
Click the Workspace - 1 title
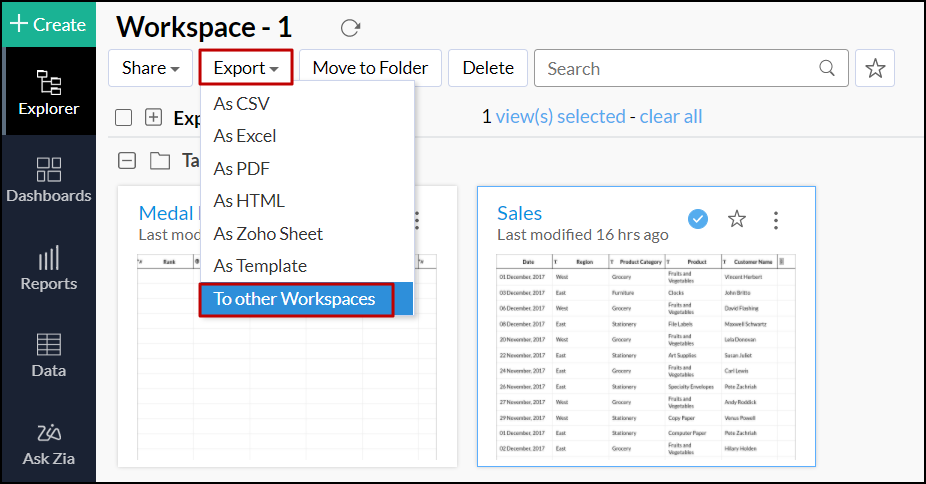click(204, 27)
